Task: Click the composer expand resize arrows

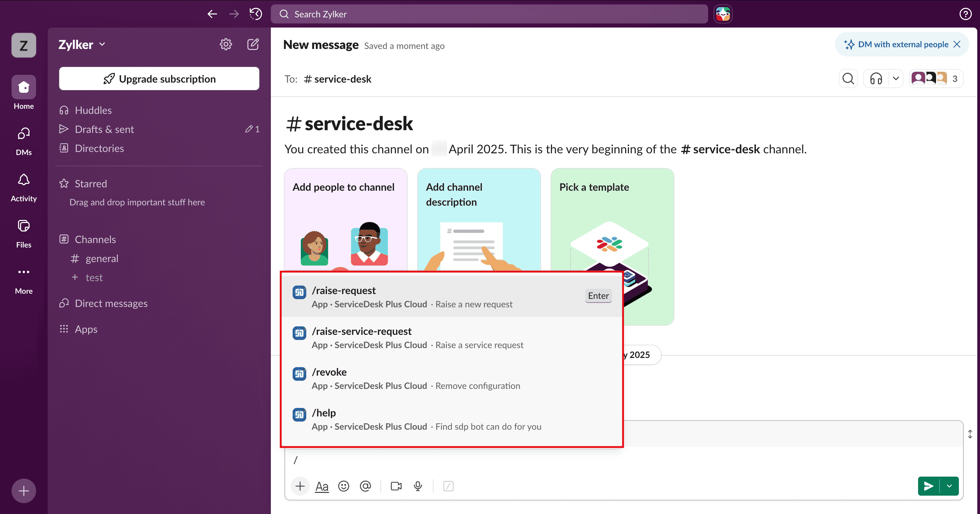Action: tap(970, 434)
